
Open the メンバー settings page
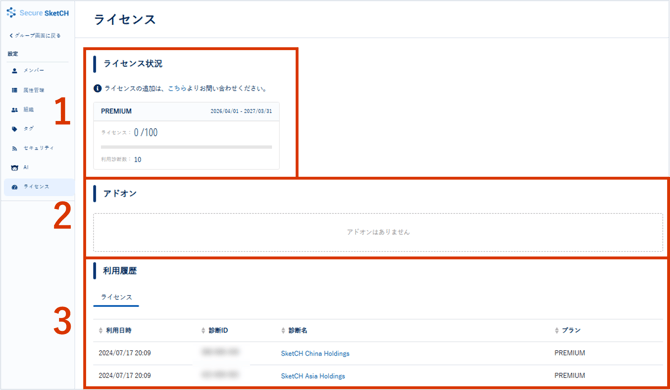33,70
